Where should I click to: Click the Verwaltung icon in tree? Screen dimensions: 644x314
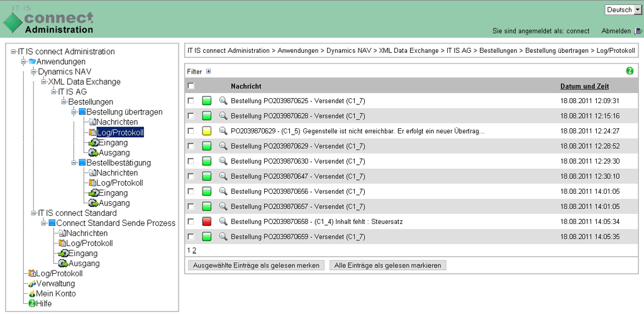(31, 284)
